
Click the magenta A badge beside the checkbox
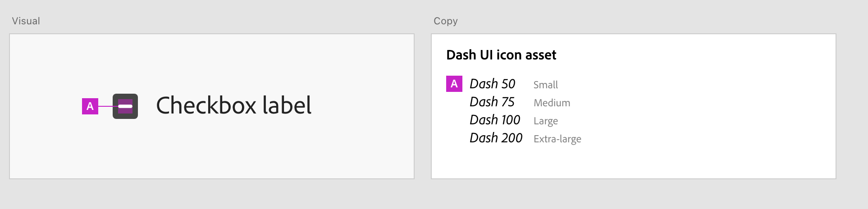pyautogui.click(x=90, y=106)
